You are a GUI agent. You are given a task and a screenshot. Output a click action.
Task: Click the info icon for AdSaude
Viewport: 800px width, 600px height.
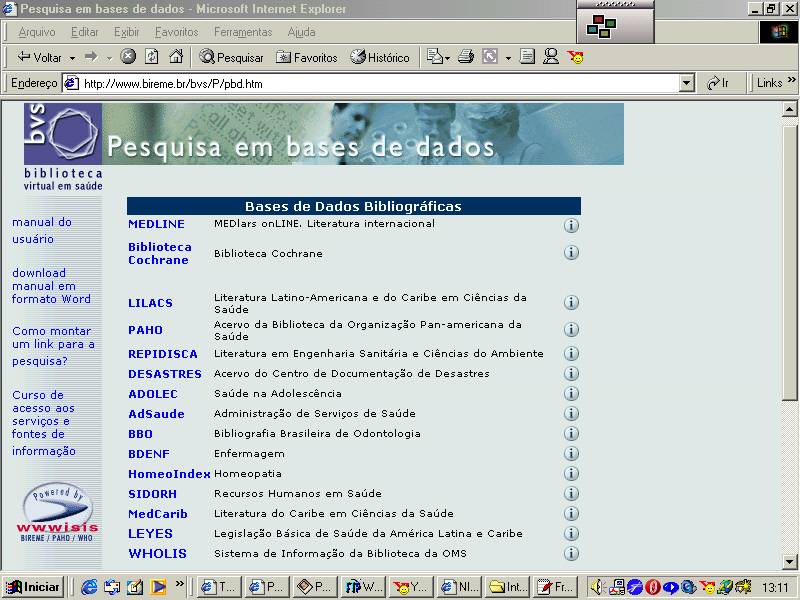pos(571,413)
